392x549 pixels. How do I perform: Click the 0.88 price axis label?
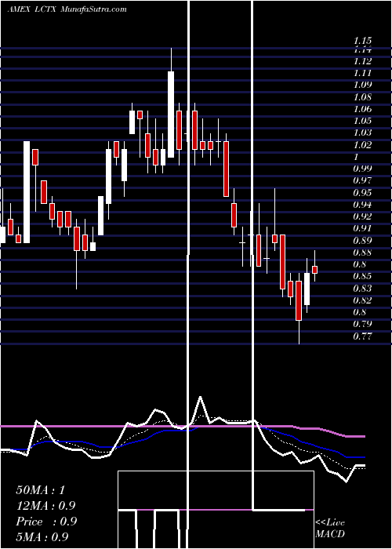click(362, 253)
